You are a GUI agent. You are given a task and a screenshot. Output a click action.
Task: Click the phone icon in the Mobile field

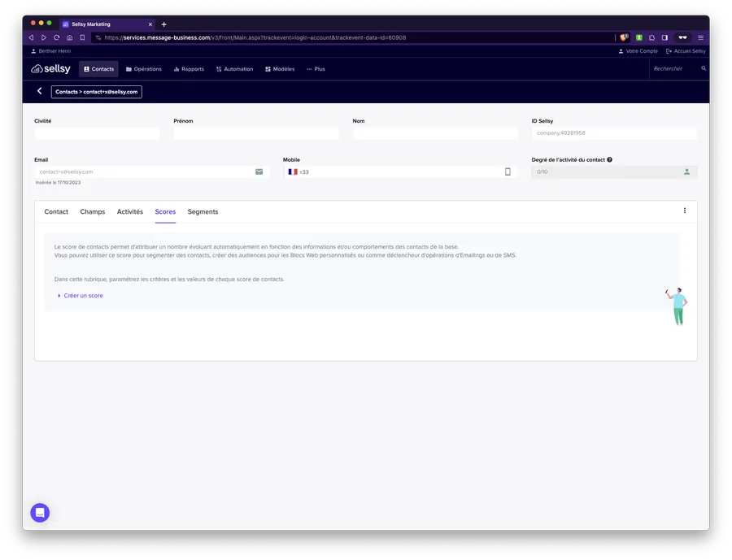508,171
